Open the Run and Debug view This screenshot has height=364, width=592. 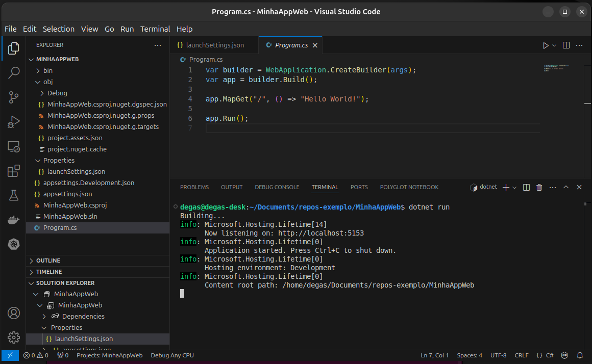pyautogui.click(x=14, y=122)
